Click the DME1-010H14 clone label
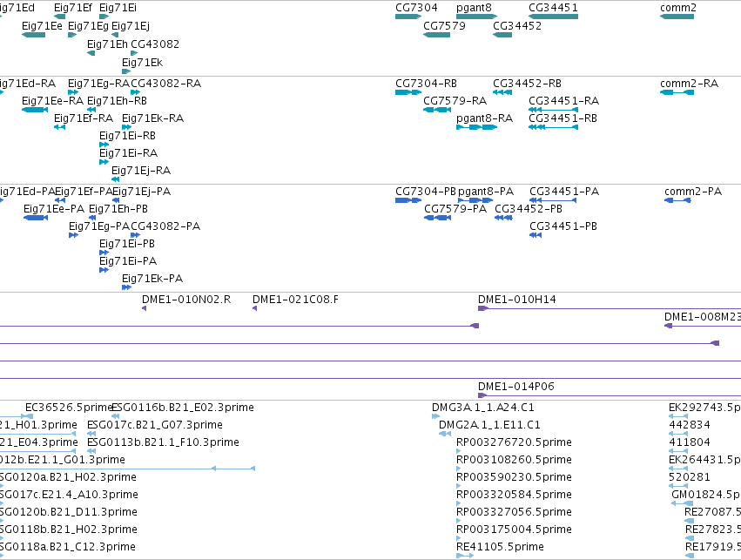The image size is (741, 560). pos(517,300)
